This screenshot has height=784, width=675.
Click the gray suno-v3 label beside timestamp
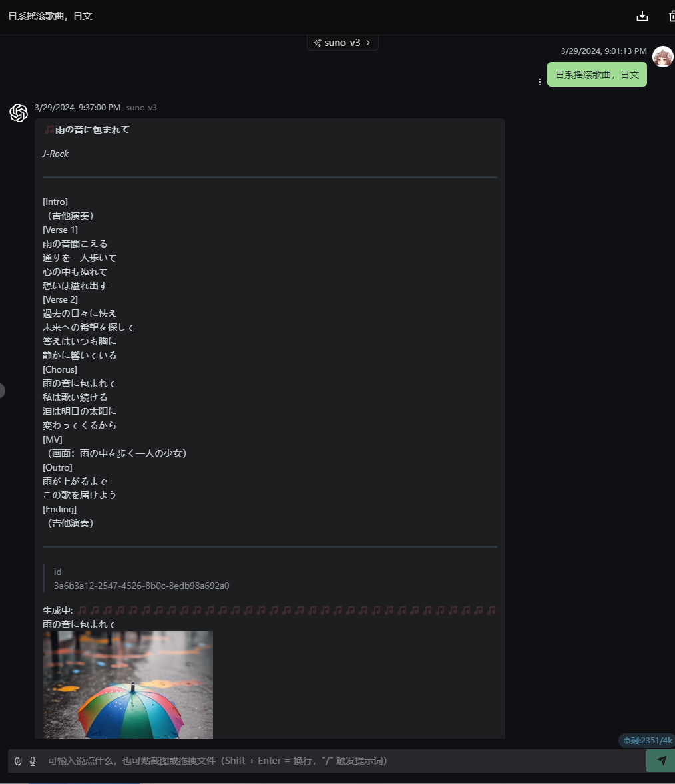[142, 108]
